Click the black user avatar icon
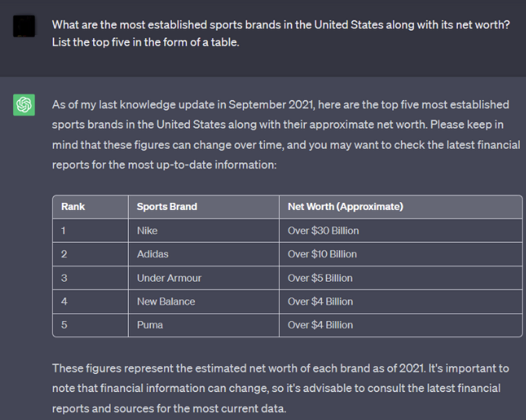 [x=23, y=26]
